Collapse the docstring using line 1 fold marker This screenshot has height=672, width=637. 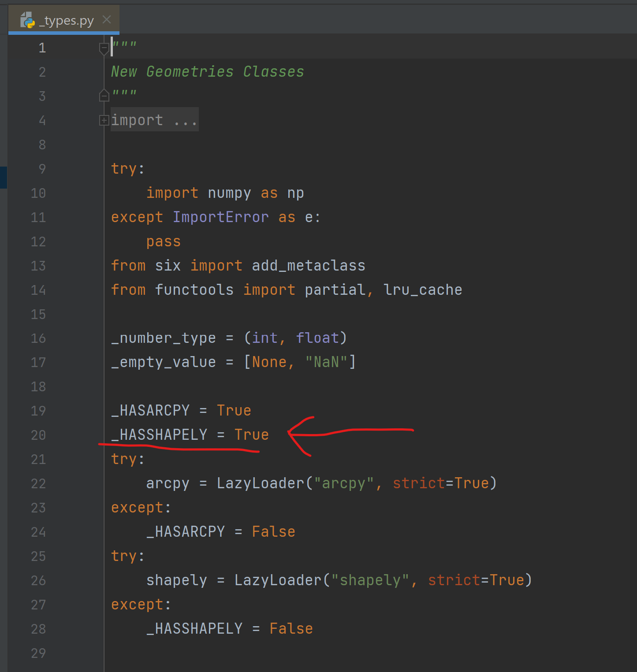point(104,47)
